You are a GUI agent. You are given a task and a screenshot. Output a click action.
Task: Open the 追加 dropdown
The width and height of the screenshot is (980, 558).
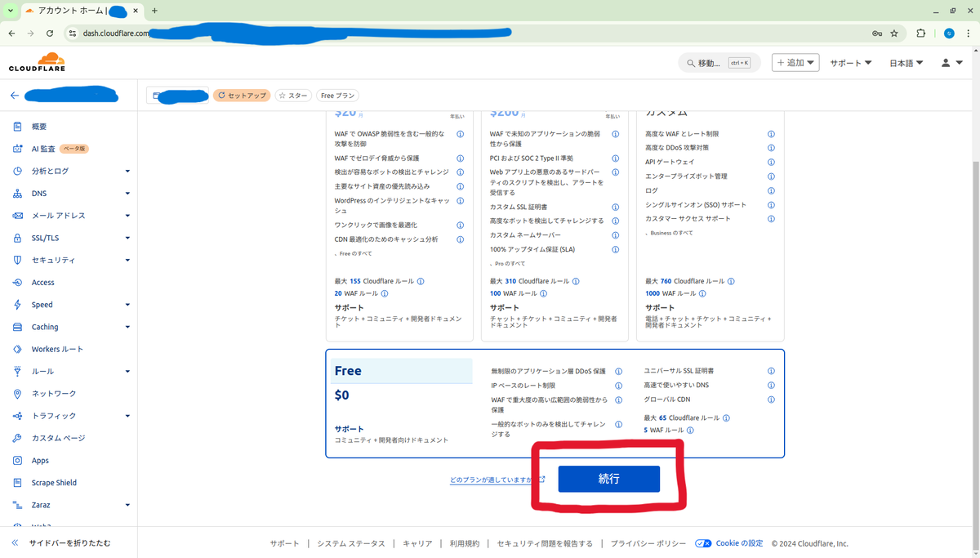(x=795, y=63)
